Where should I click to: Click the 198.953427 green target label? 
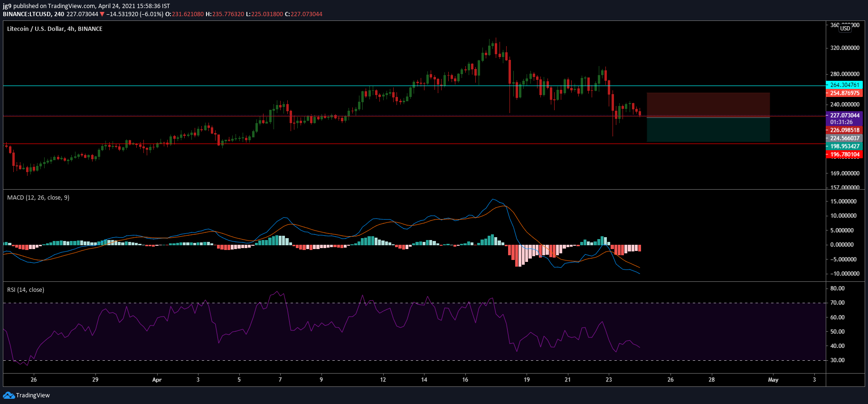(x=845, y=146)
